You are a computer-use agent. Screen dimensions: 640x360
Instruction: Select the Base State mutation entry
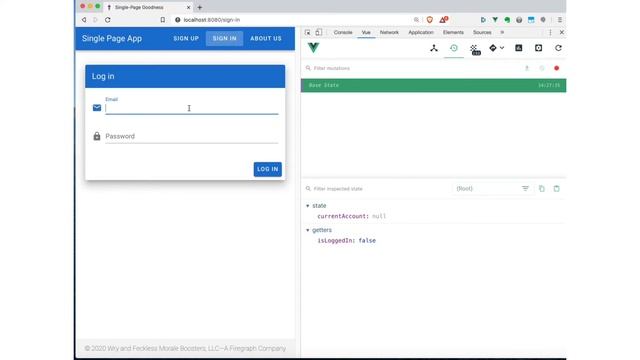pyautogui.click(x=433, y=85)
